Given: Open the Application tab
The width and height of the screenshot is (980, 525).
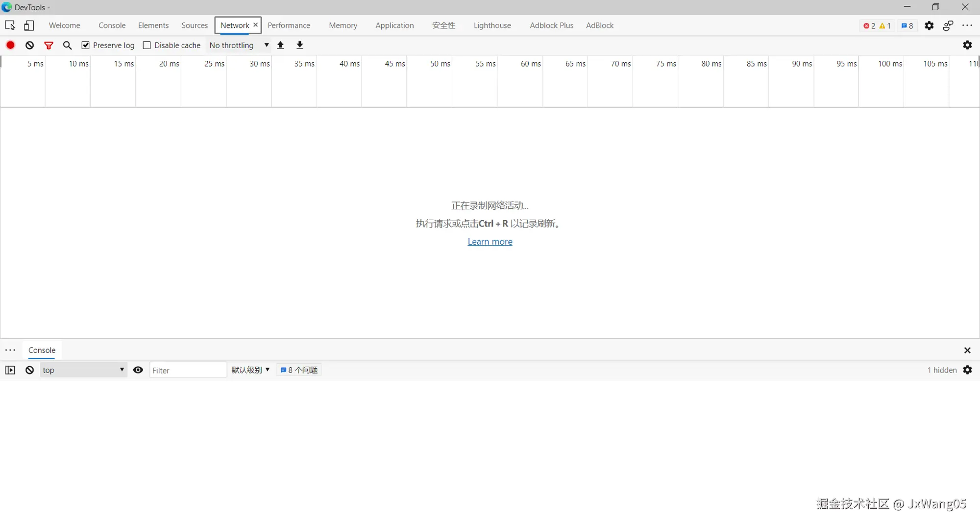Looking at the screenshot, I should pos(394,25).
